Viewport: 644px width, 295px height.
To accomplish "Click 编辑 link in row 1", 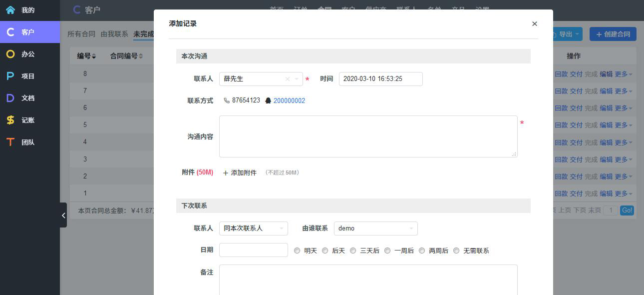I will (606, 193).
